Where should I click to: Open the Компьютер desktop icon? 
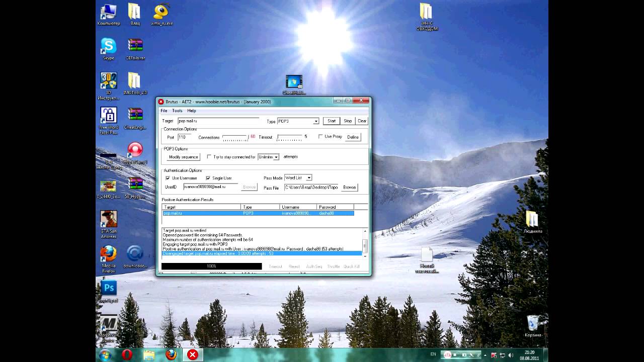109,15
